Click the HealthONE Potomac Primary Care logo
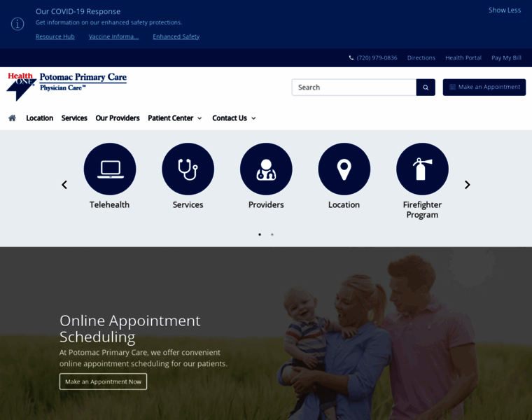This screenshot has height=420, width=532. pos(66,86)
